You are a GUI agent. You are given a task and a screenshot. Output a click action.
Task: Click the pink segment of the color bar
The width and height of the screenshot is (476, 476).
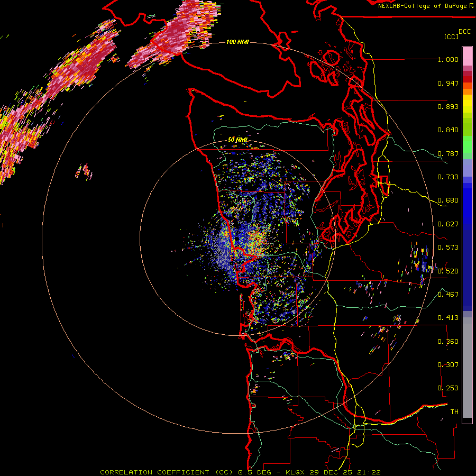coord(467,56)
